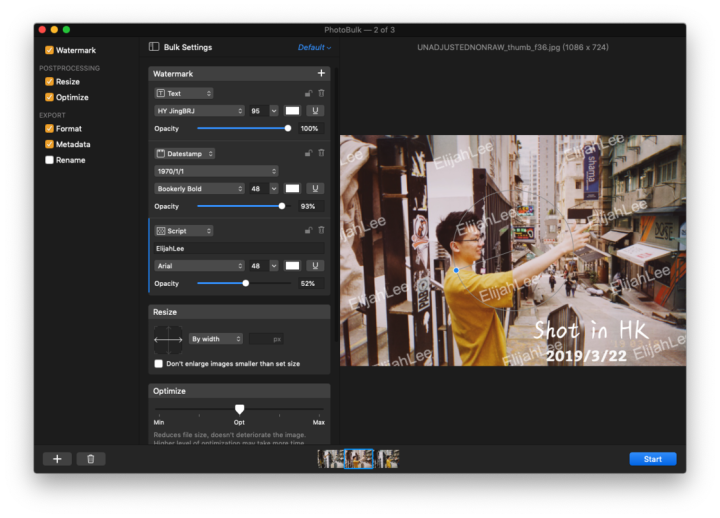720x518 pixels.
Task: Open the 1970/1/1 date format dropdown
Action: (216, 171)
